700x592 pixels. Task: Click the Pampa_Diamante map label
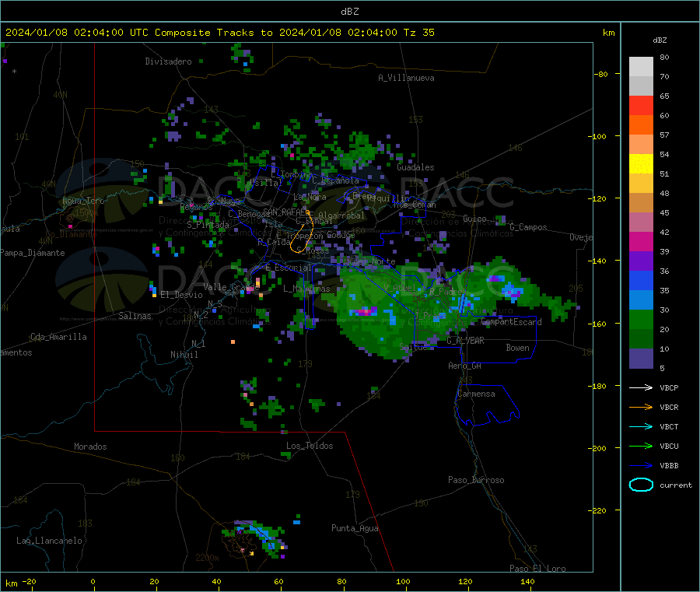pyautogui.click(x=33, y=253)
